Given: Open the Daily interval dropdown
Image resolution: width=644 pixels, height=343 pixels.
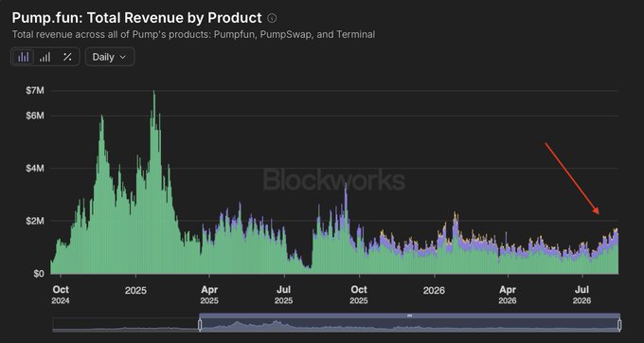Looking at the screenshot, I should click(110, 57).
